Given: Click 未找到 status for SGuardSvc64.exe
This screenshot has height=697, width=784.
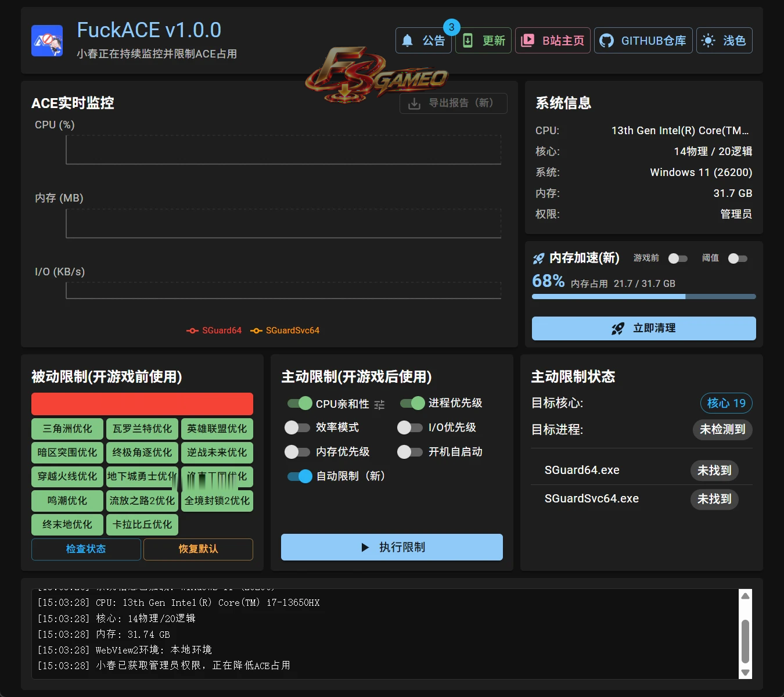Looking at the screenshot, I should click(x=714, y=499).
